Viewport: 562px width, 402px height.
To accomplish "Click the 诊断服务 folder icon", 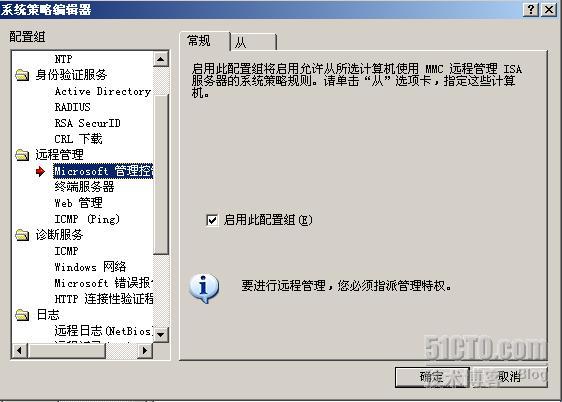I will click(22, 235).
